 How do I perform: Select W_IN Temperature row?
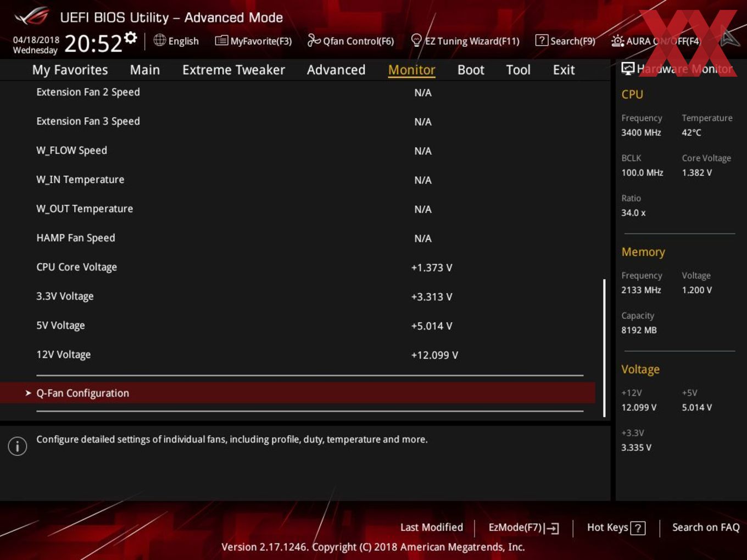tap(298, 180)
